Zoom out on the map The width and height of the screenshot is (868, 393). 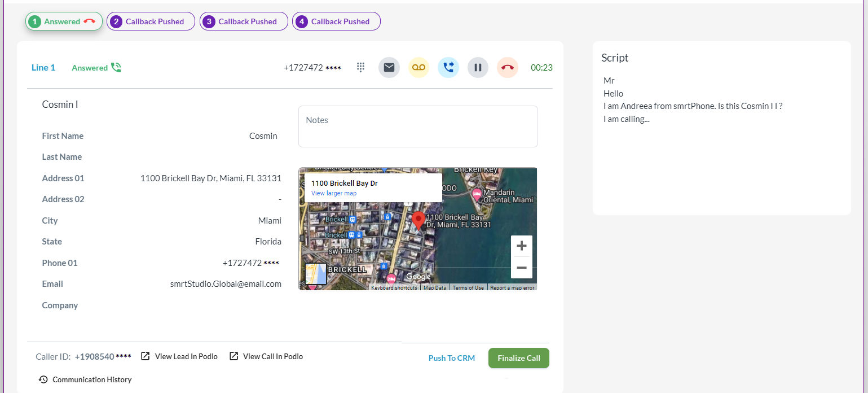521,268
